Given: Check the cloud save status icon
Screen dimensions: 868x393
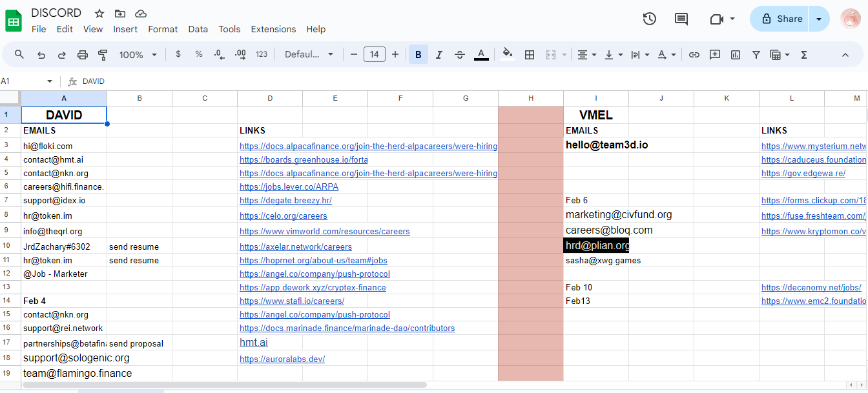Looking at the screenshot, I should coord(141,14).
